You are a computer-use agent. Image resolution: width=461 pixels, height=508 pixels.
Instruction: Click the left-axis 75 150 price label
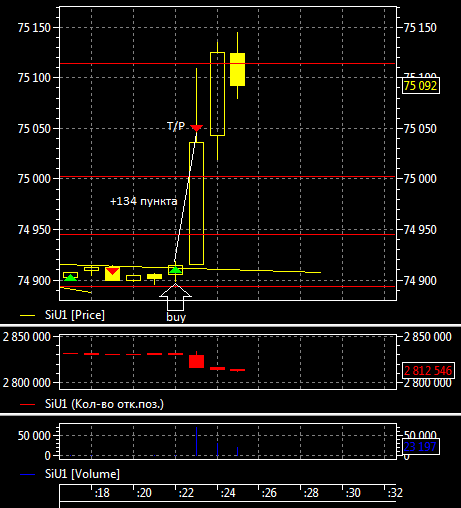[x=34, y=28]
